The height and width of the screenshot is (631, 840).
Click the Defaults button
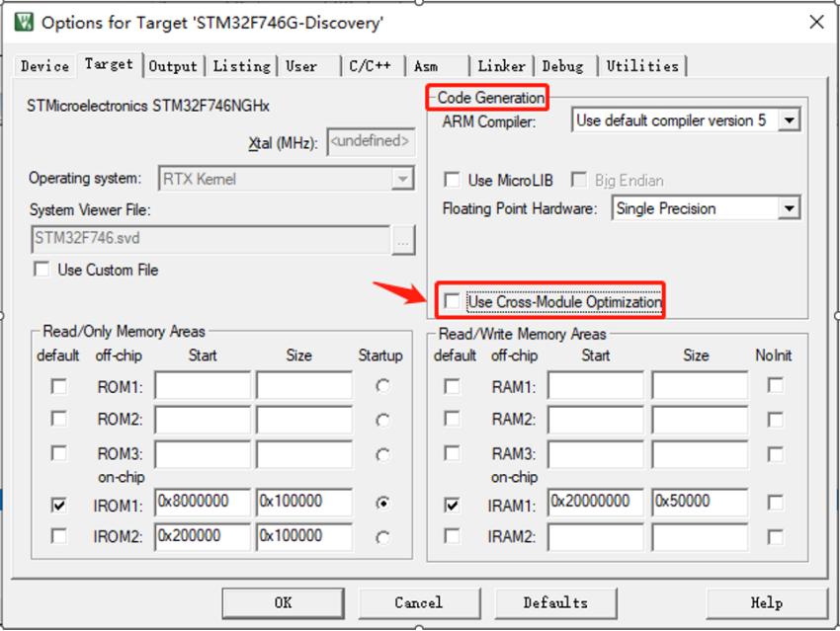(554, 602)
